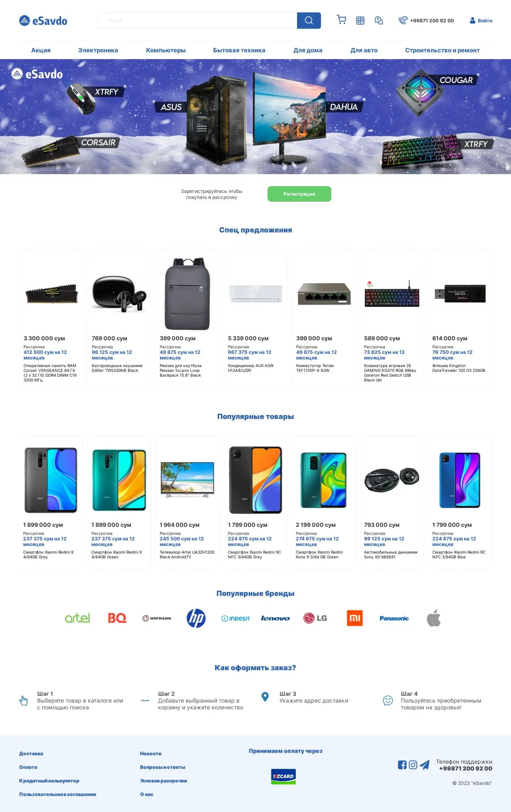Open the chat support icon in header
Viewport: 511px width, 812px height.
point(379,20)
